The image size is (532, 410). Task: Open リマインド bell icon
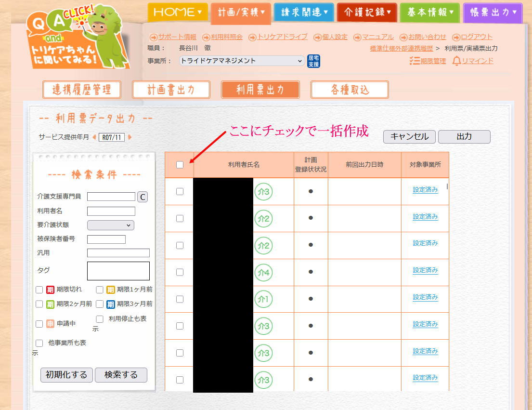(x=457, y=61)
